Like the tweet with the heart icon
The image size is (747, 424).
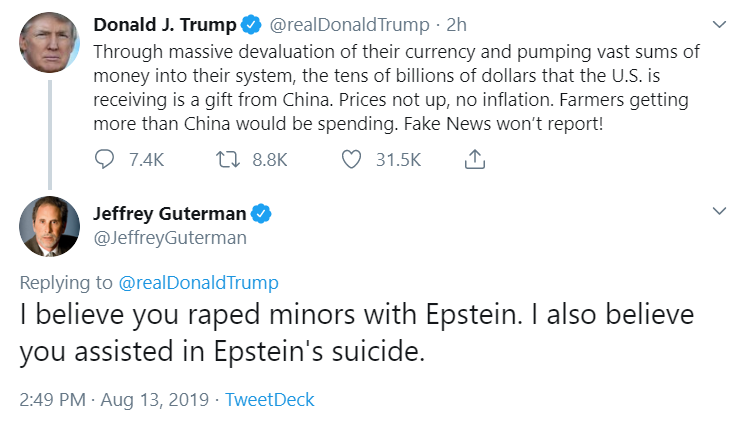click(352, 160)
